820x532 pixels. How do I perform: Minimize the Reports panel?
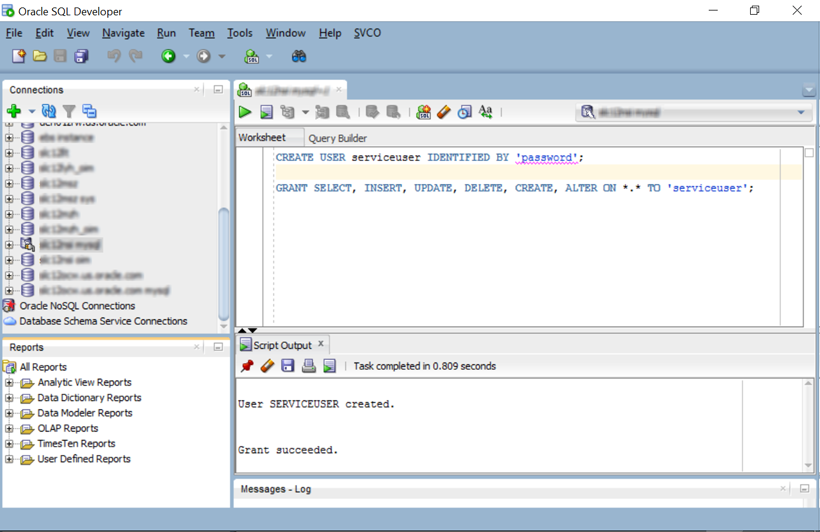click(218, 347)
